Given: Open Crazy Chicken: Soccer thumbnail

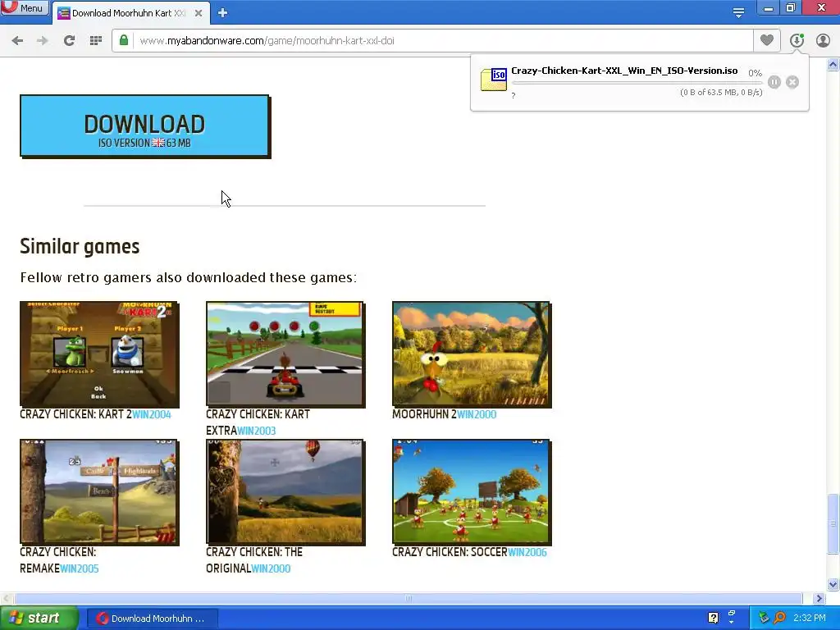Looking at the screenshot, I should click(472, 492).
